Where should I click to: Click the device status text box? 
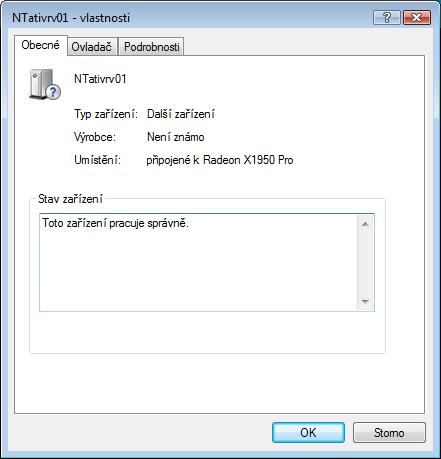207,263
